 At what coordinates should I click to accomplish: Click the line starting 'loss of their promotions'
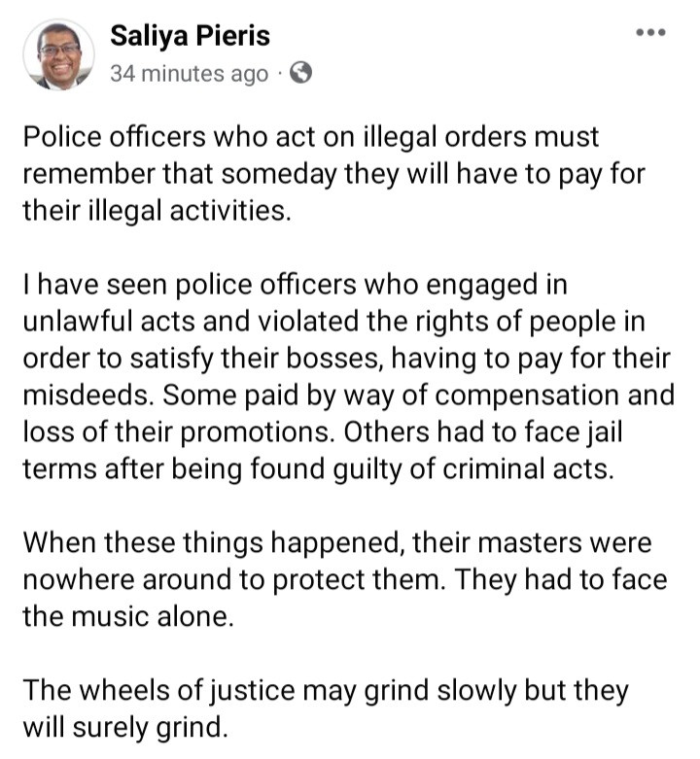coord(323,431)
